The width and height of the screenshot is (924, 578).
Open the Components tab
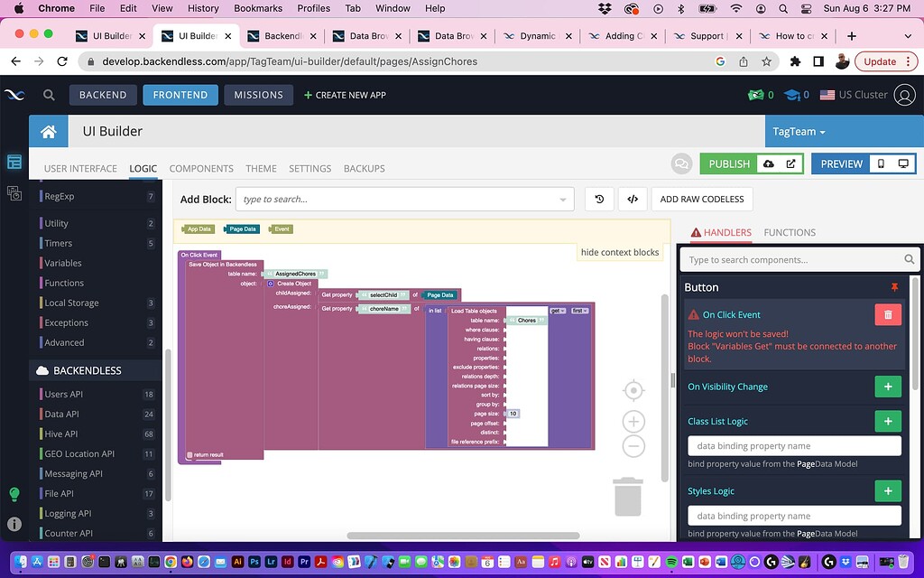(201, 168)
